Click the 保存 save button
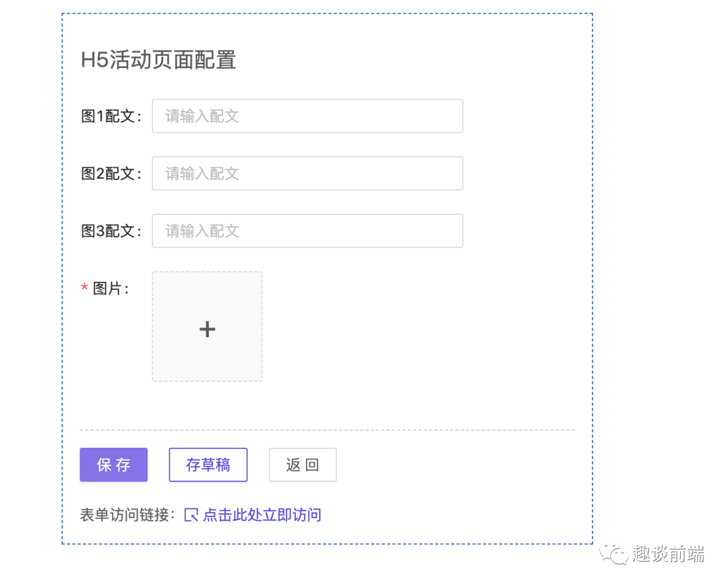Screen dimensions: 728x586 (x=113, y=465)
